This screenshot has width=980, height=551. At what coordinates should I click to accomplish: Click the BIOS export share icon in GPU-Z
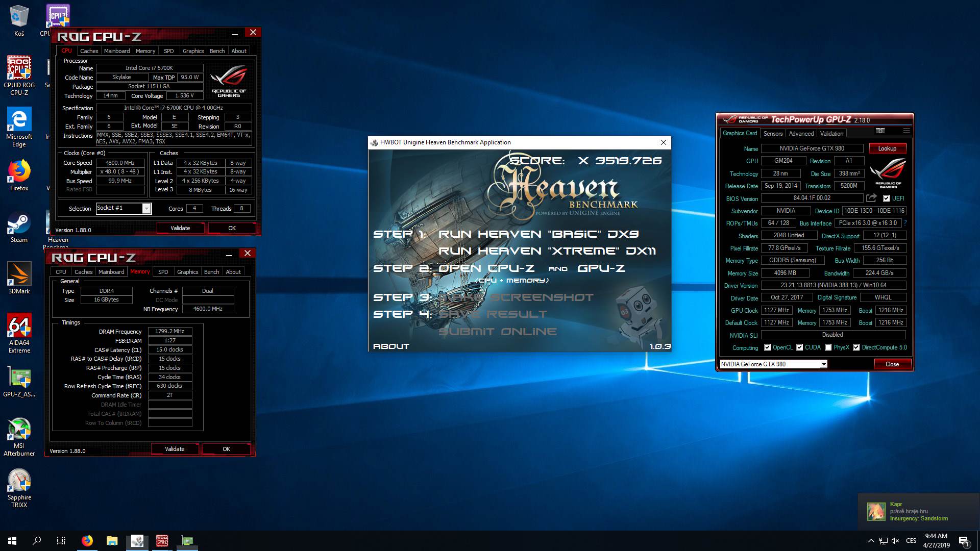coord(871,198)
